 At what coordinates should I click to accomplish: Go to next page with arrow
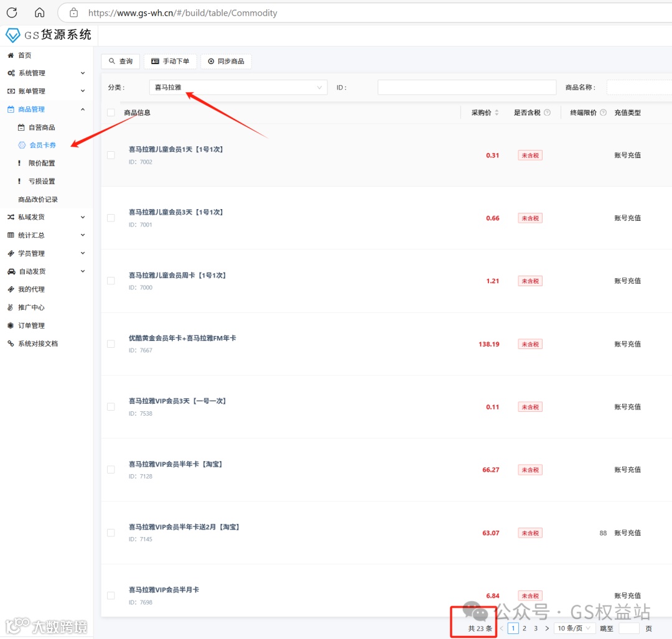pos(547,628)
